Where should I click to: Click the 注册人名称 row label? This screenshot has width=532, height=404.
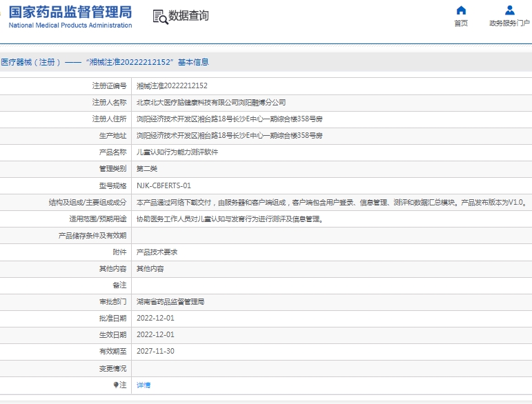(109, 102)
